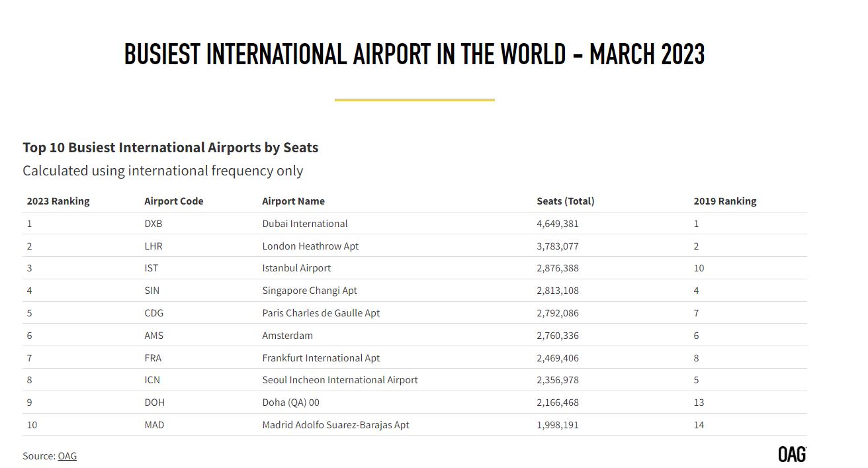Click the London Heathrow Apt cell

tap(310, 246)
